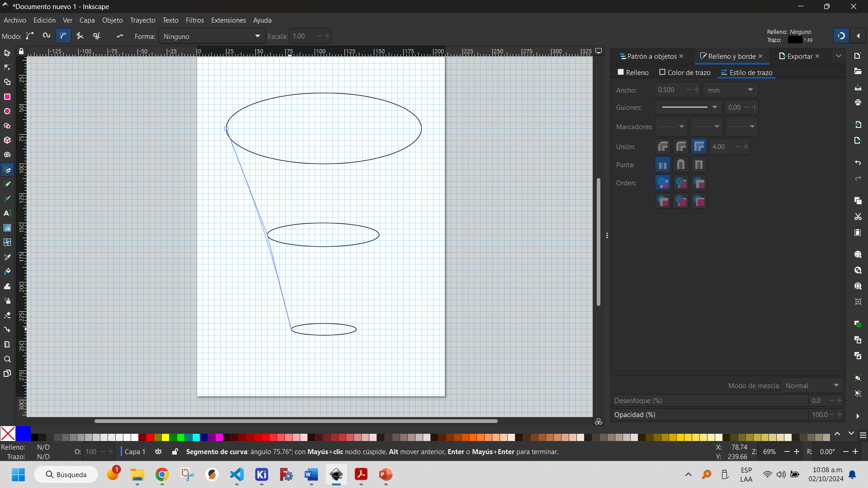The width and height of the screenshot is (868, 488).
Task: Open the Ayuda menu
Action: point(262,20)
